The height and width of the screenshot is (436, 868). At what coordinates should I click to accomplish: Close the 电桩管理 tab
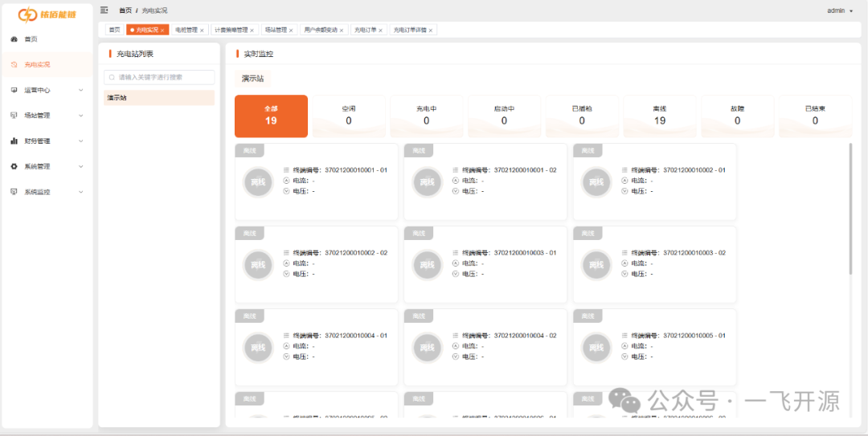click(x=202, y=31)
